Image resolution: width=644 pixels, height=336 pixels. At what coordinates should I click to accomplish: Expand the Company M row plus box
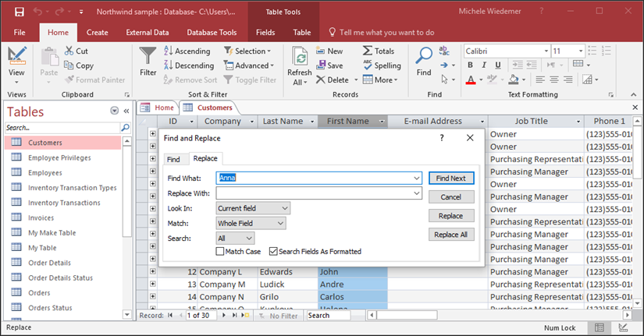152,284
